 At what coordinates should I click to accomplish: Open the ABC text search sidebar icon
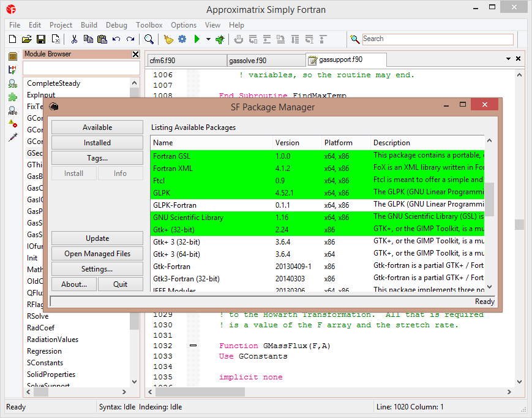(13, 111)
